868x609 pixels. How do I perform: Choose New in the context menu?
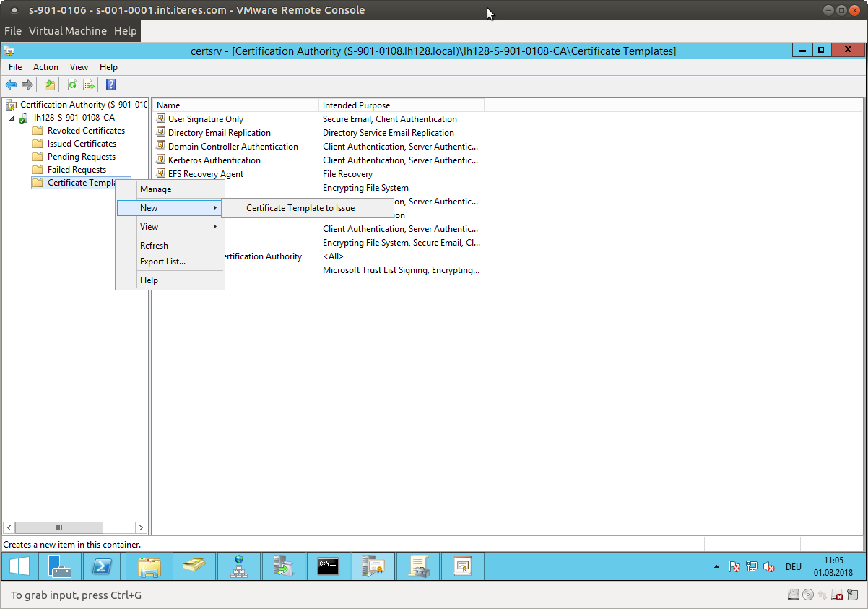[170, 208]
